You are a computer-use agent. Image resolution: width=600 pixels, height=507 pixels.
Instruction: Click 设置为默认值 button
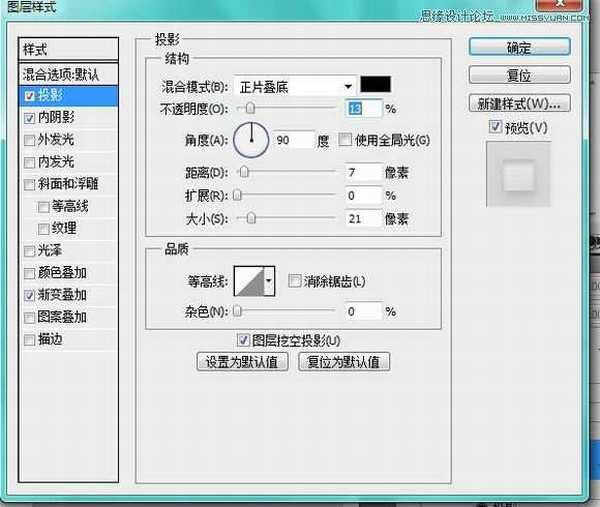(243, 362)
